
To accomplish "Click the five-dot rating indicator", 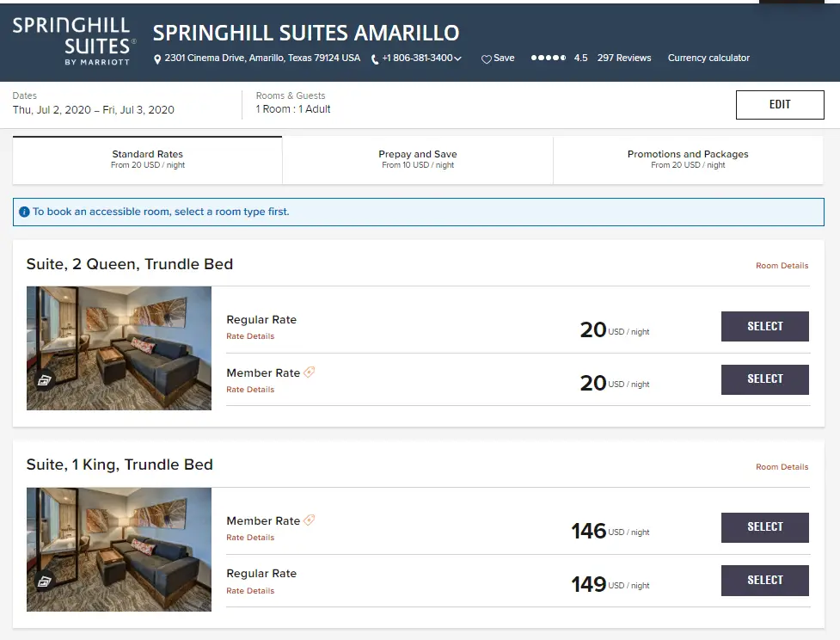I will 549,58.
